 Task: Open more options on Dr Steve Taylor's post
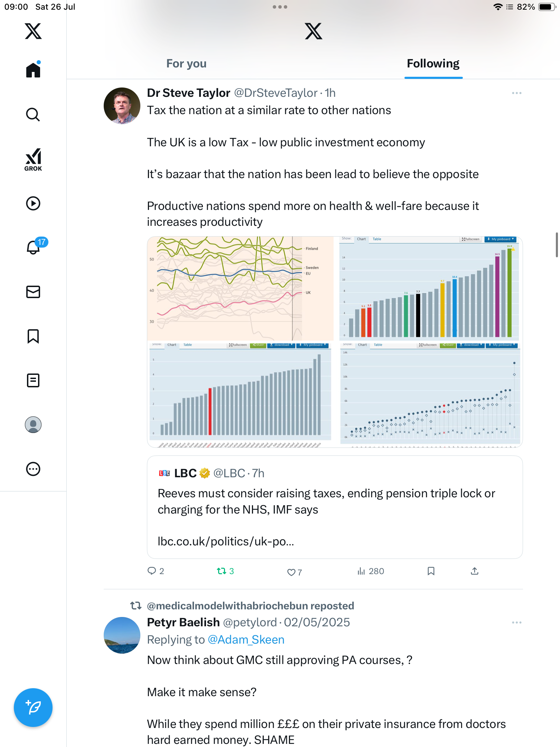(x=517, y=93)
